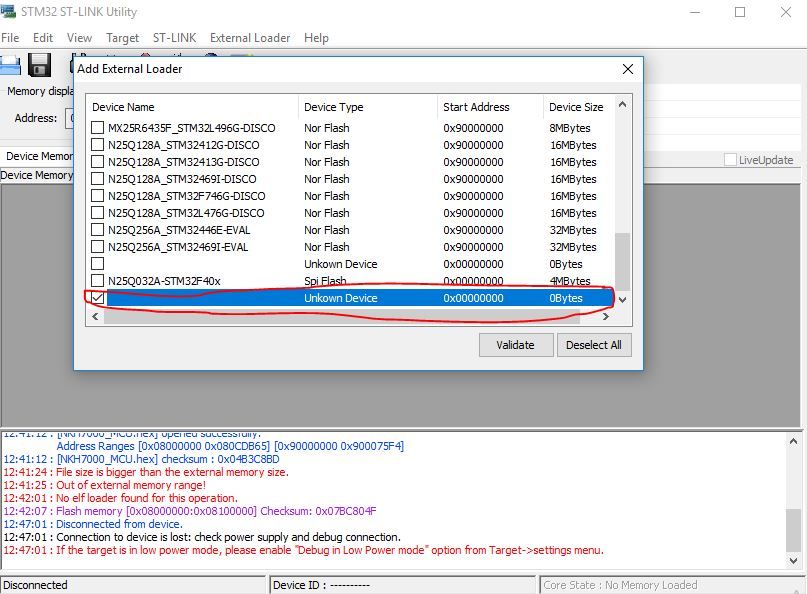Click the loader list horizontal scrollbar thumb

[x=342, y=317]
